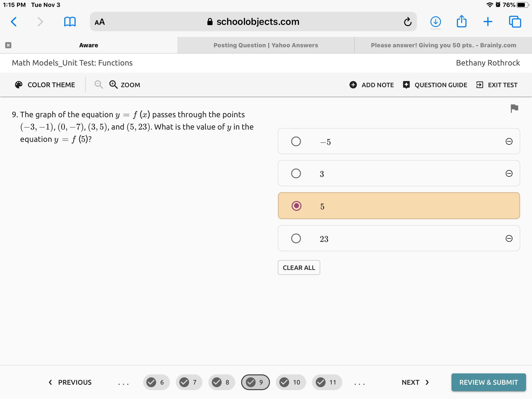The height and width of the screenshot is (399, 532).
Task: Choose the answer 3 radio button
Action: (296, 173)
